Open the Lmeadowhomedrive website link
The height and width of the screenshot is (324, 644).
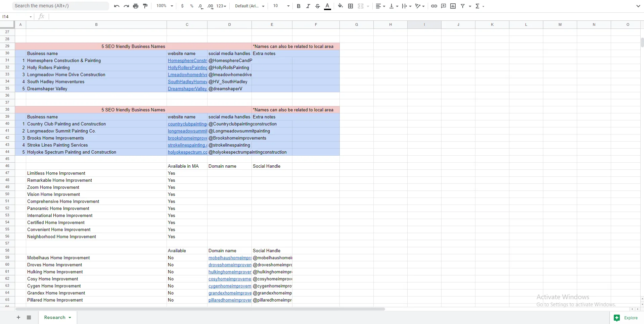187,75
